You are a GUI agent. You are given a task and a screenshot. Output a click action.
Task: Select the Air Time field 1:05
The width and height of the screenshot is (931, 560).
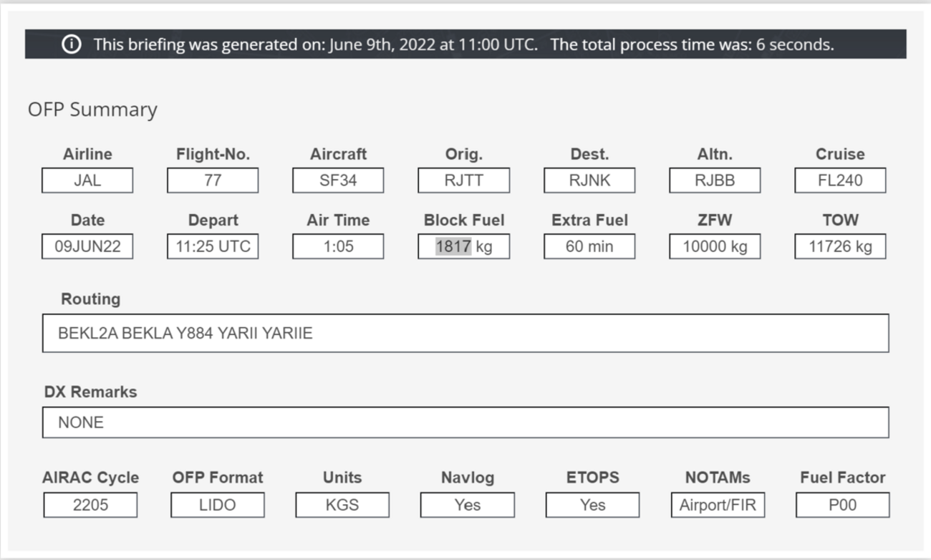pyautogui.click(x=338, y=246)
